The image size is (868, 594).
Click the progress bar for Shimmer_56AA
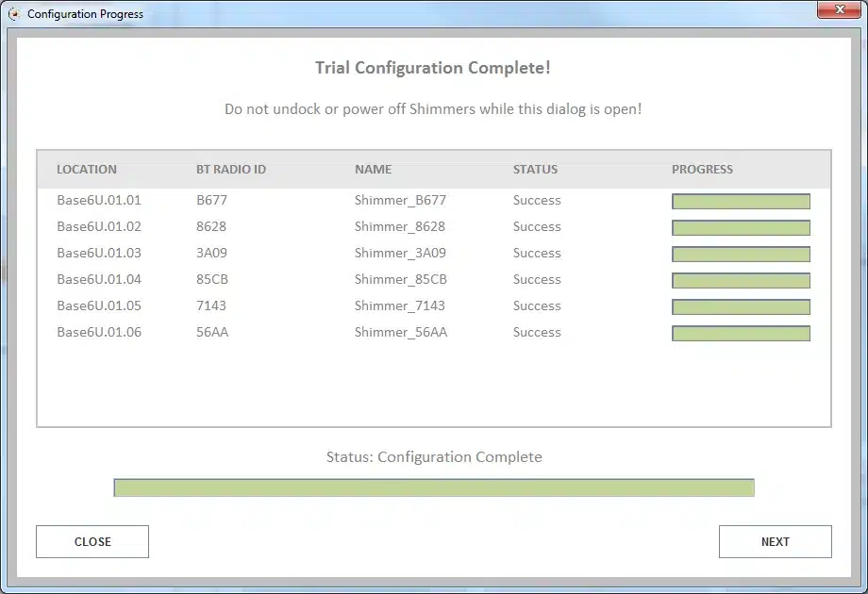point(742,333)
